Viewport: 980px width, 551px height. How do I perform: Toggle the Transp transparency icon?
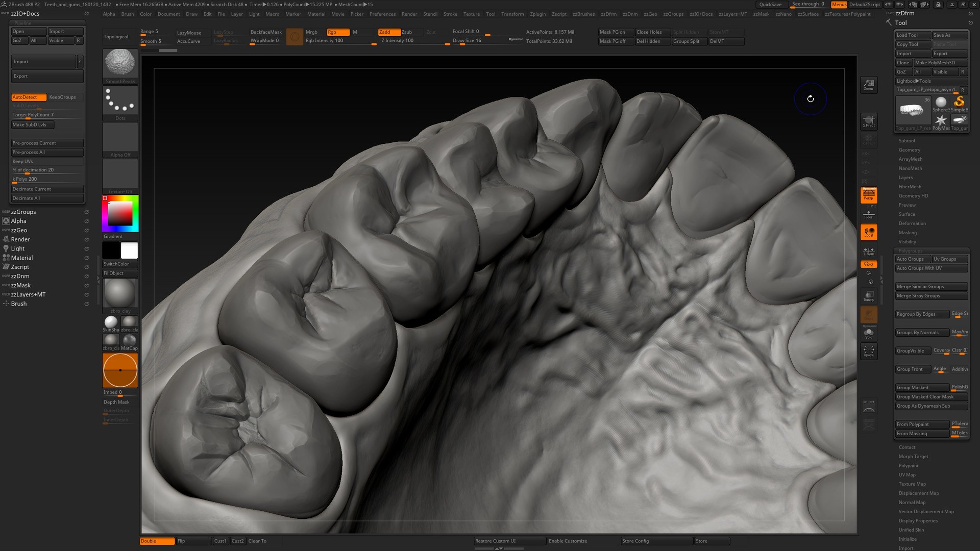coord(869,296)
